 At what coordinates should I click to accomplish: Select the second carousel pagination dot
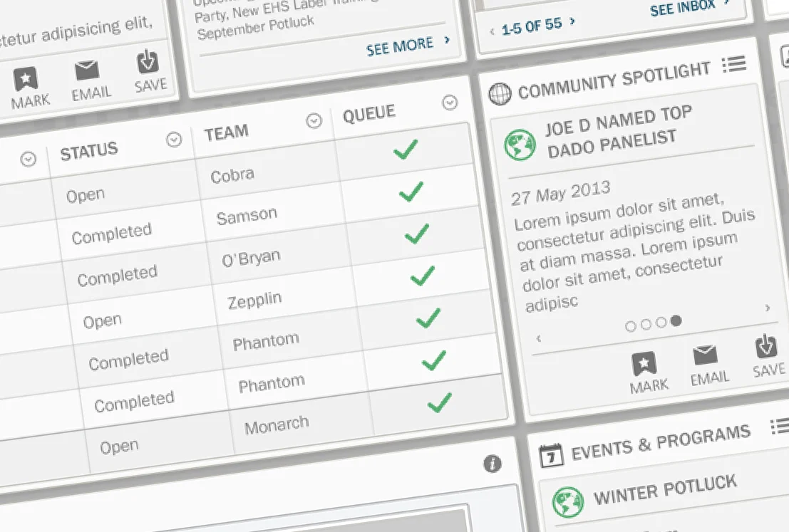coord(646,324)
